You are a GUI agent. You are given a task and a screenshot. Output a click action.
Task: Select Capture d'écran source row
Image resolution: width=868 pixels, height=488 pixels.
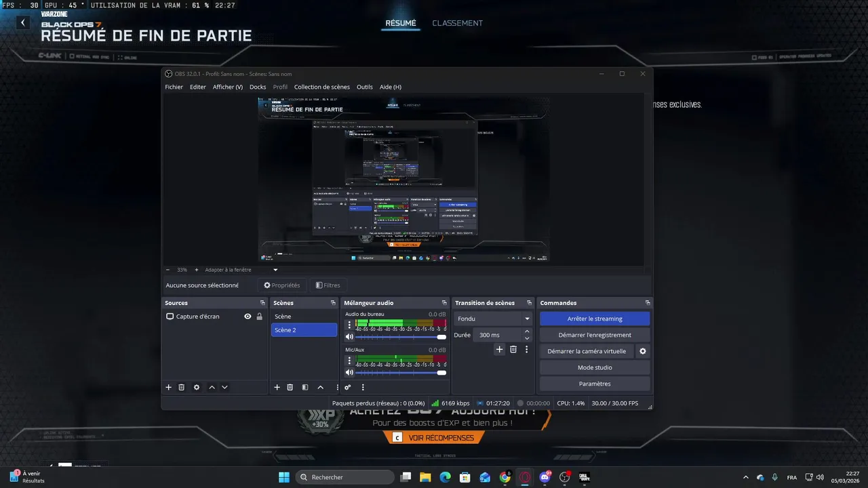click(x=214, y=317)
